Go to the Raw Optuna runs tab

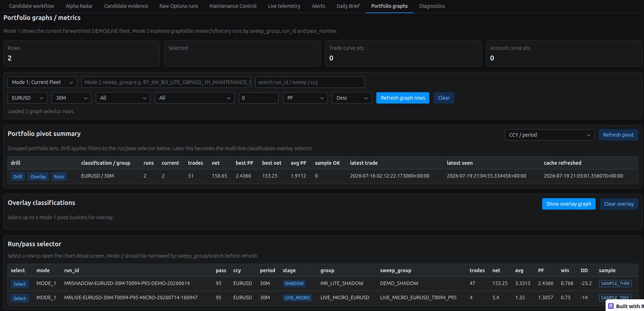click(179, 6)
